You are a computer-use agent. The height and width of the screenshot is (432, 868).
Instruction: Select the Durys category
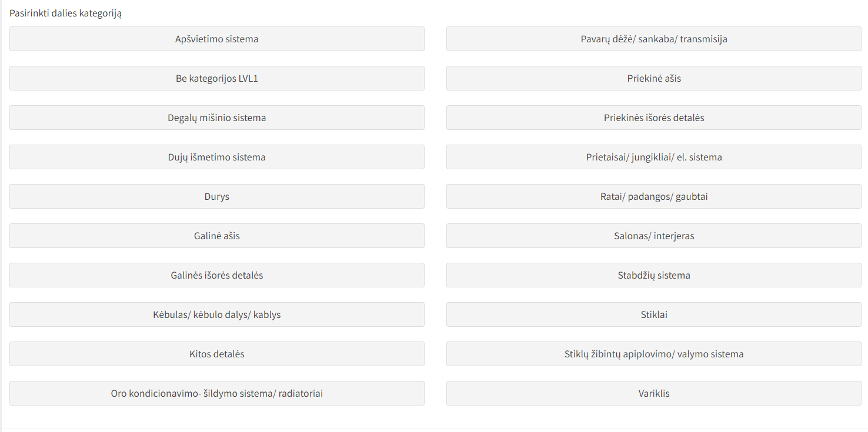[217, 196]
